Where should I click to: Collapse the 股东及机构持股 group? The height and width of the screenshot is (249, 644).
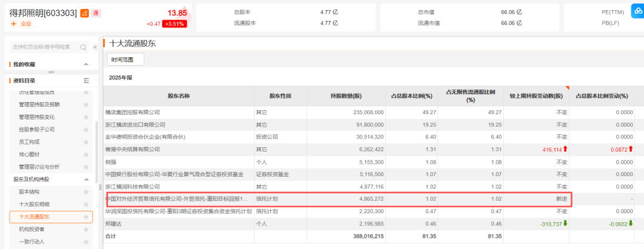pos(86,179)
